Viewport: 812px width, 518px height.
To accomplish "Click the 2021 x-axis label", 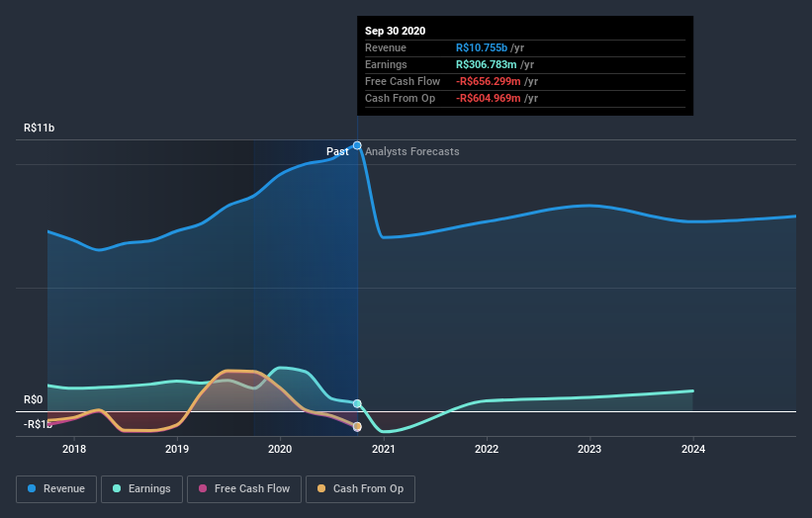I will click(383, 449).
